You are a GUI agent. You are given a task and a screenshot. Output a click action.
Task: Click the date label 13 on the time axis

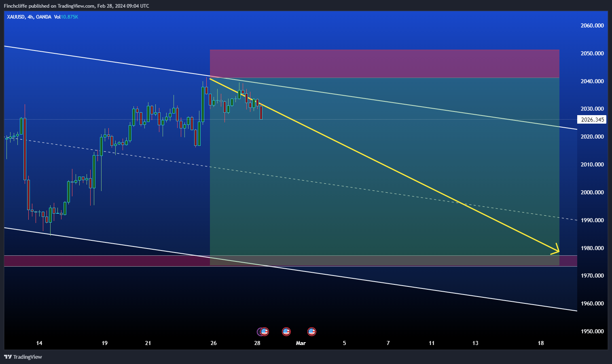(475, 343)
